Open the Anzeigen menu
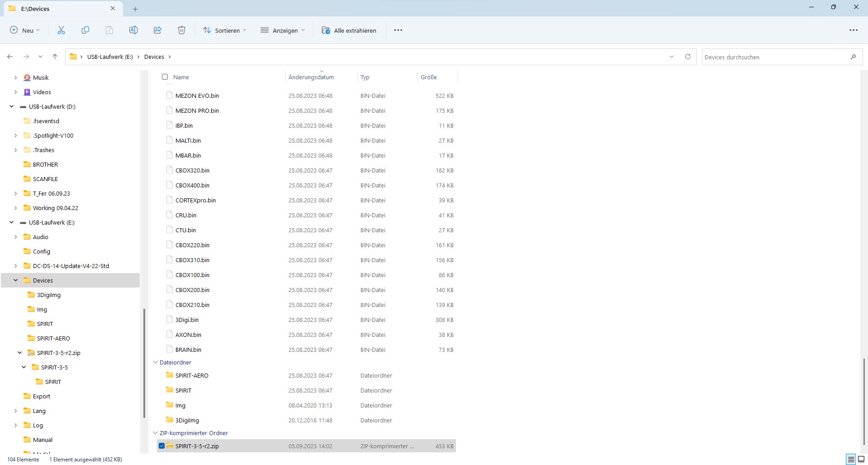 tap(283, 30)
